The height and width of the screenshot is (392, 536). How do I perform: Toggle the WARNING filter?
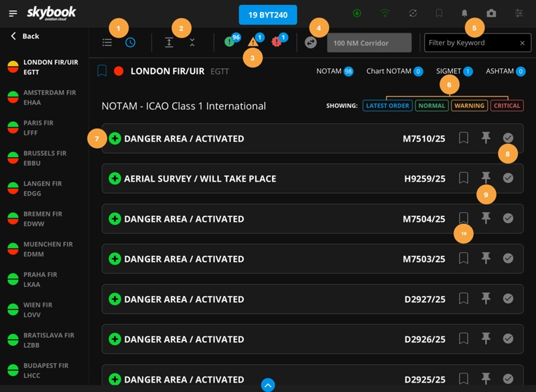pyautogui.click(x=469, y=106)
